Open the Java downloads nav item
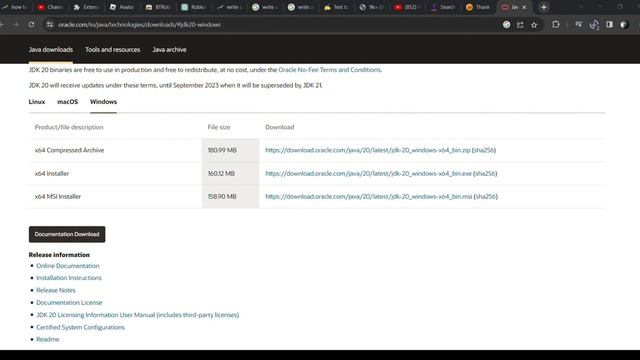Viewport: 640px width, 360px height. tap(51, 49)
